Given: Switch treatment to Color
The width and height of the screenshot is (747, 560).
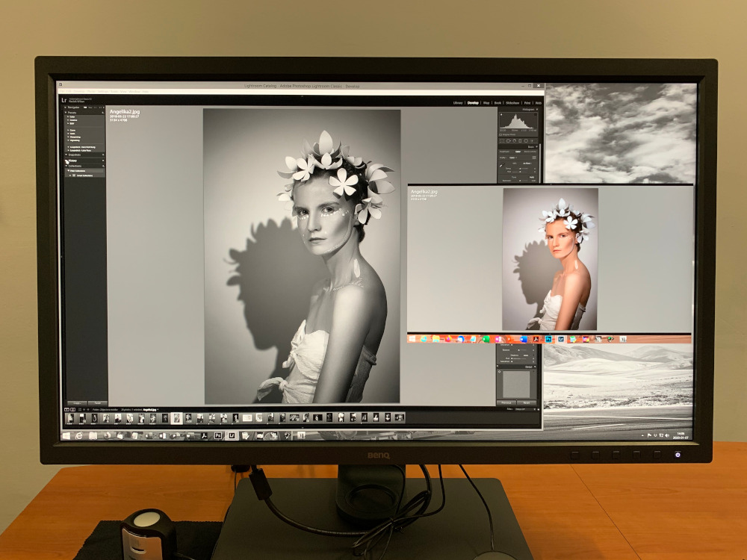Looking at the screenshot, I should [517, 152].
